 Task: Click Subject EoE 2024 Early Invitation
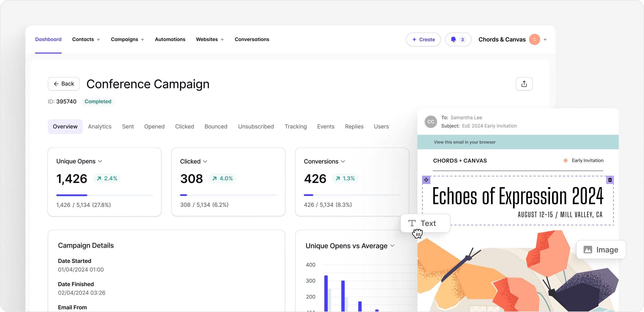click(x=479, y=126)
